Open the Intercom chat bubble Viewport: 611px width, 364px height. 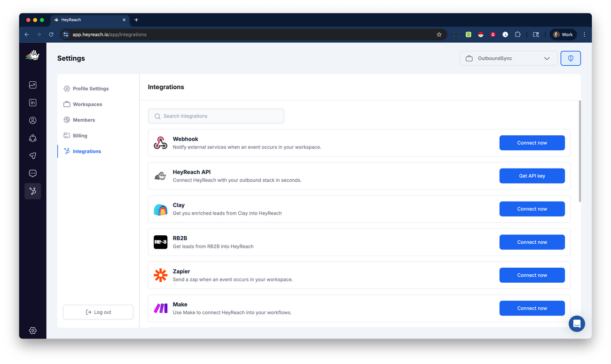coord(577,324)
